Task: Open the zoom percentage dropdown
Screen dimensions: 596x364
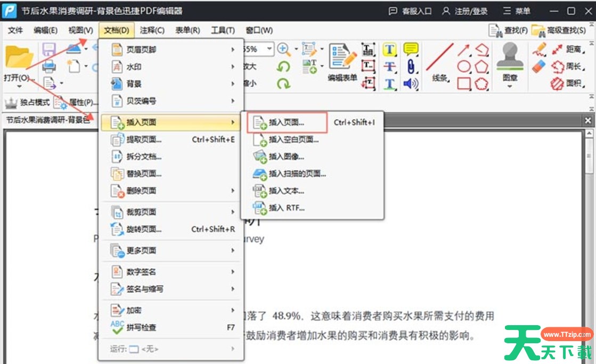Action: click(x=270, y=48)
